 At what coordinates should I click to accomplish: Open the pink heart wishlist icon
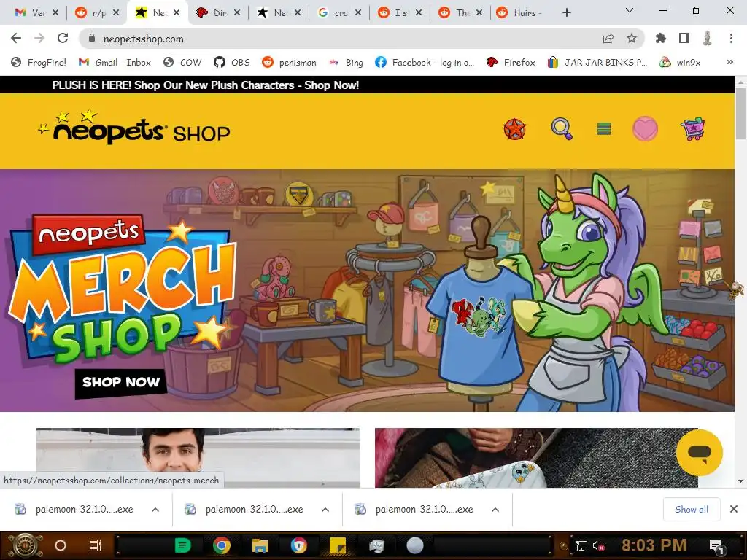point(645,128)
